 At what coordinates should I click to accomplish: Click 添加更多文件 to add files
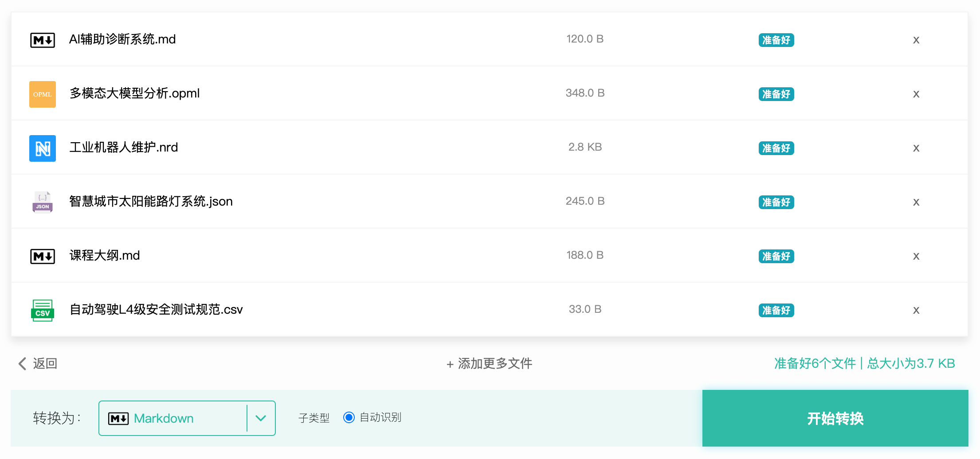(x=489, y=363)
